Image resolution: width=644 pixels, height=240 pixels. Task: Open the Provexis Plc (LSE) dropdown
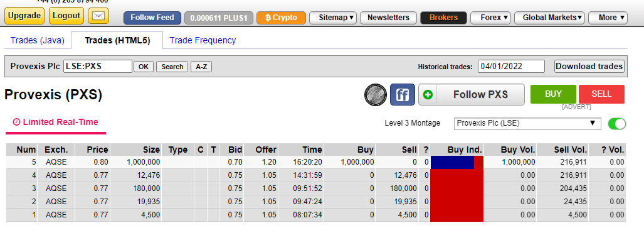(527, 123)
